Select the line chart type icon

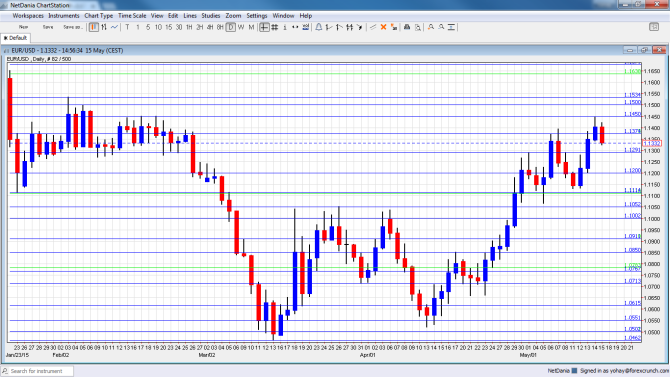tap(114, 27)
